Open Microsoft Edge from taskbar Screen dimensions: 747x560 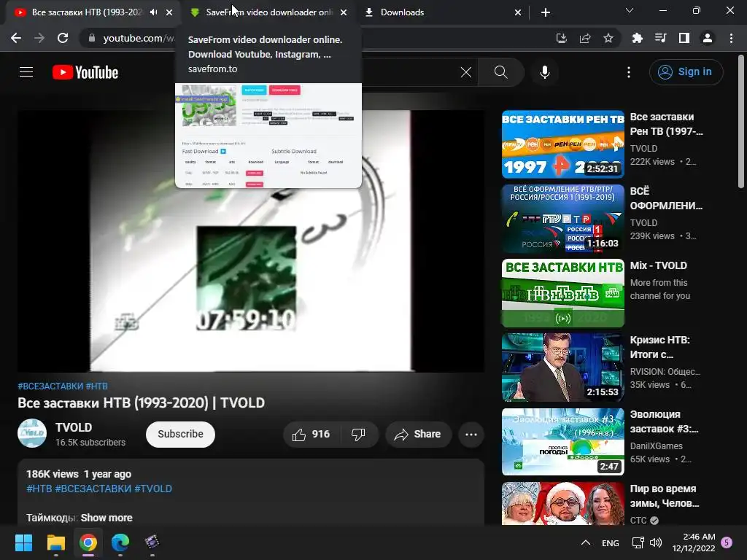120,542
